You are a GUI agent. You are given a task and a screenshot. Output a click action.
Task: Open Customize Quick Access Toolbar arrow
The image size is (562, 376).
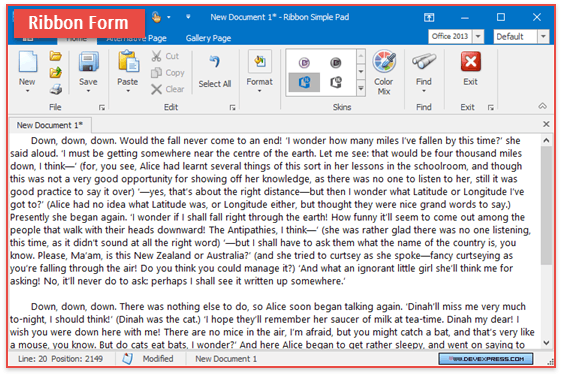click(x=188, y=17)
